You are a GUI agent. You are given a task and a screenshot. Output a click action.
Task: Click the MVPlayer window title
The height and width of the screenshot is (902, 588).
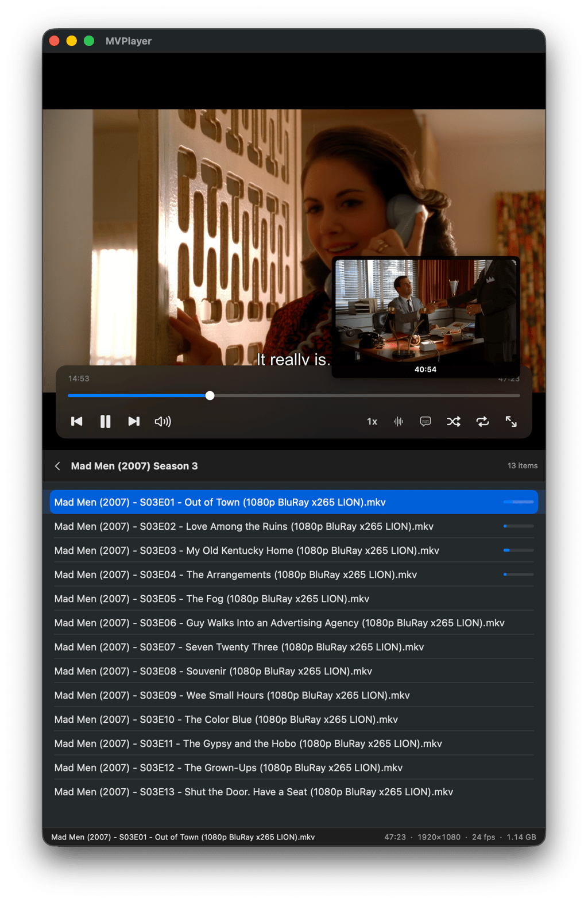coord(129,41)
